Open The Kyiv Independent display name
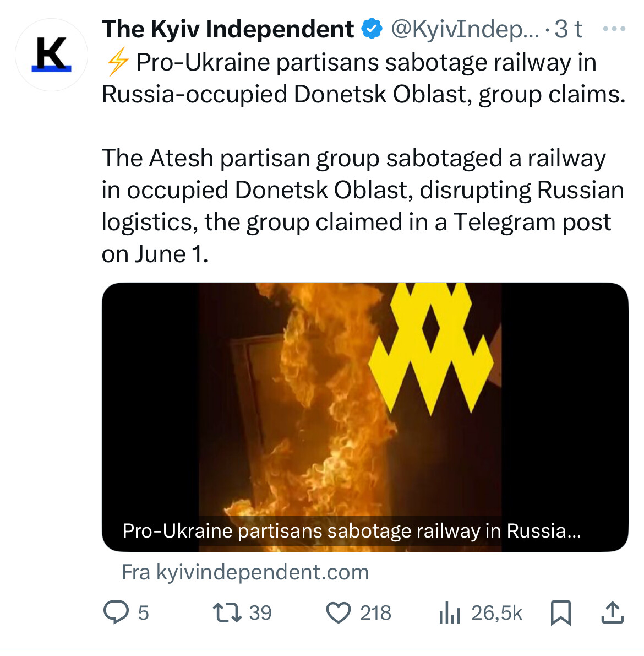This screenshot has width=644, height=656. coord(228,29)
